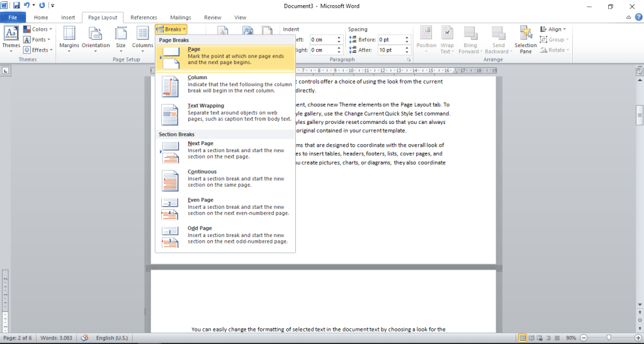Viewport: 644px width, 344px height.
Task: Switch to the References tab
Action: coord(144,18)
